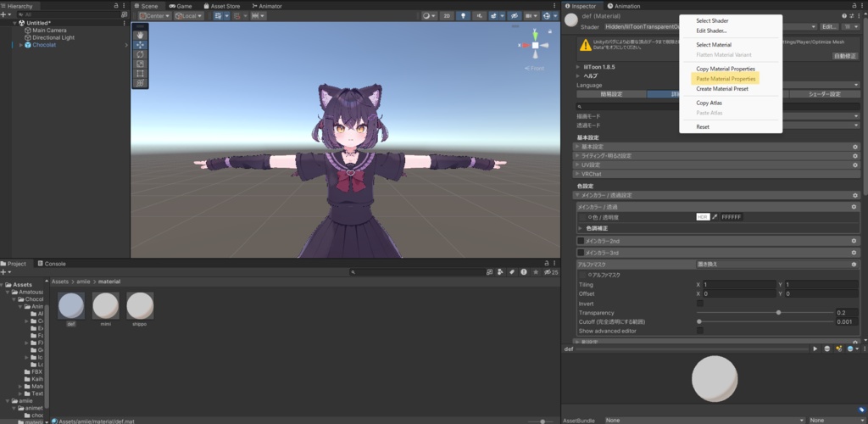The image size is (868, 424).
Task: Open the Local handle rotation dropdown
Action: pos(188,16)
